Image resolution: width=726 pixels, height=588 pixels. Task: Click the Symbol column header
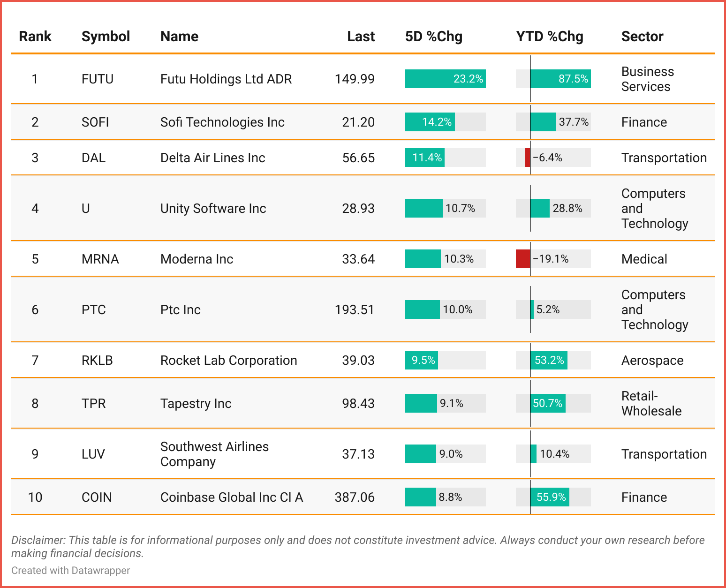tap(106, 37)
